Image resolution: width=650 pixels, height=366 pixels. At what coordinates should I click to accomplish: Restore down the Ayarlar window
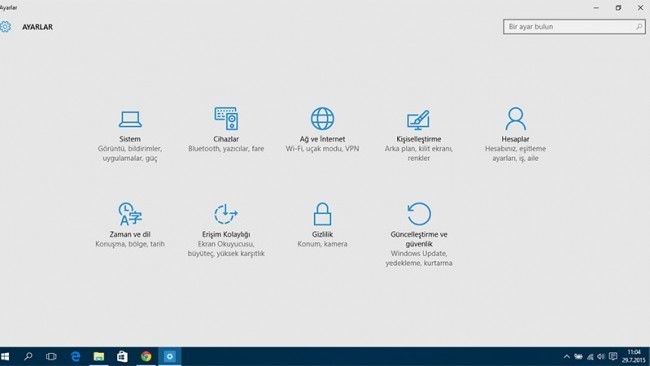point(618,7)
